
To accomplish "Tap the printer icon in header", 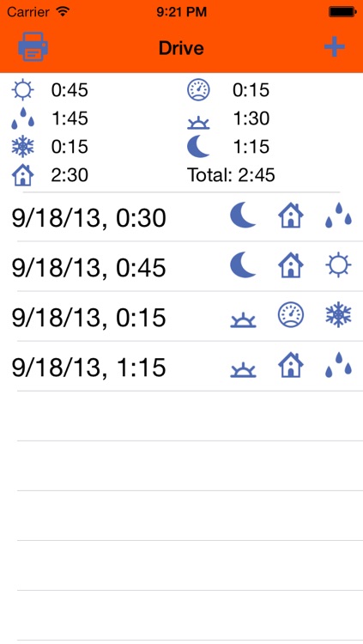I will 33,47.
